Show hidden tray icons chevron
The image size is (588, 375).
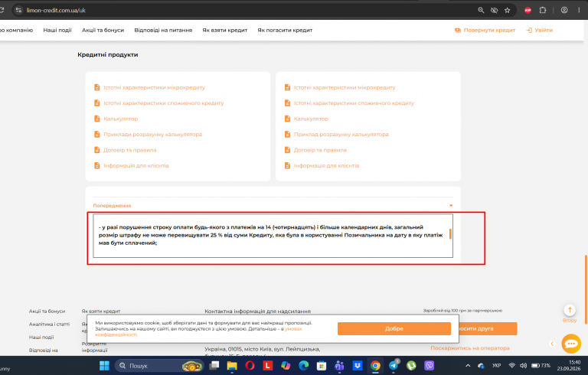[468, 366]
